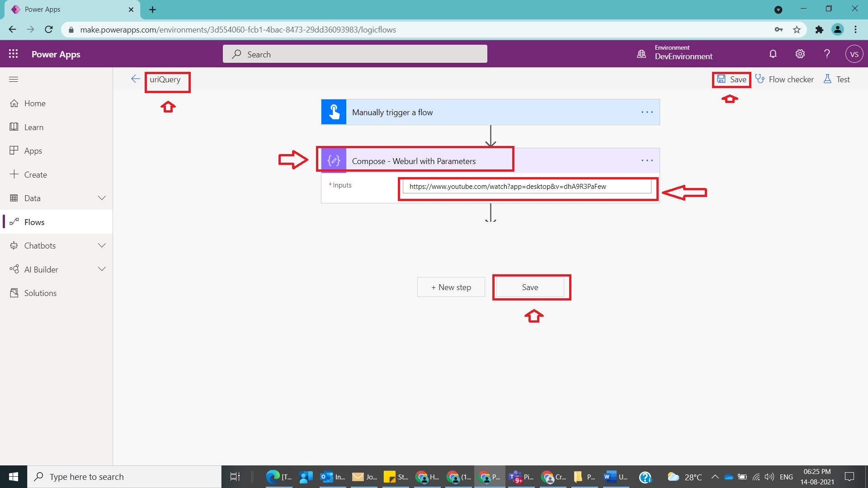
Task: Click the Power Apps waffle app launcher
Action: coord(13,53)
